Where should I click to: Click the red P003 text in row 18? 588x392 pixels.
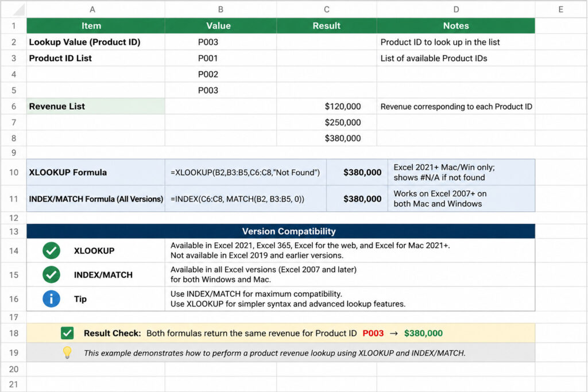(373, 333)
